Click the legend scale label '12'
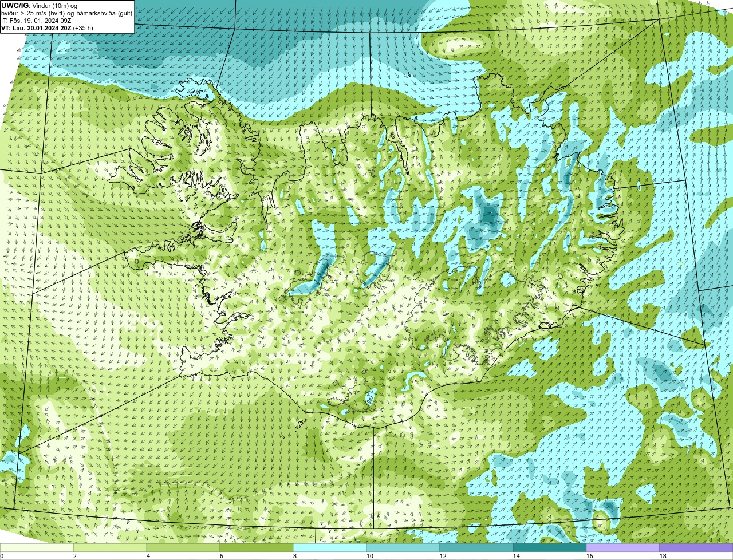The image size is (733, 560). (x=443, y=556)
